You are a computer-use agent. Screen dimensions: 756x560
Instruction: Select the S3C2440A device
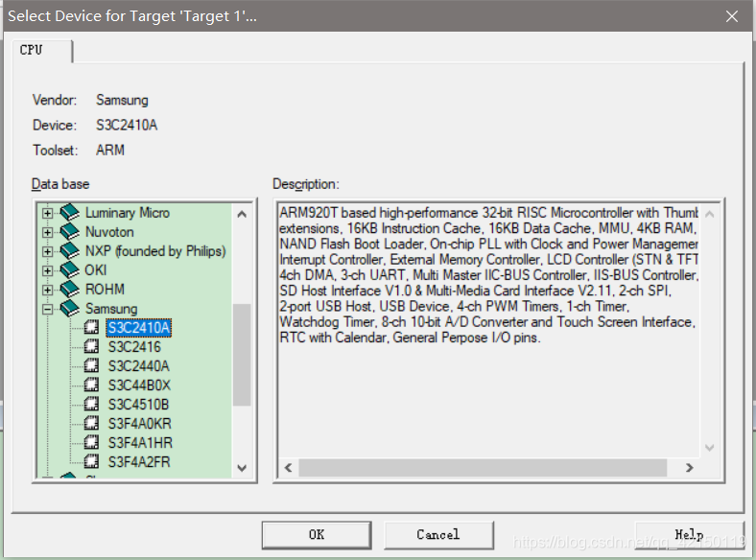coord(139,366)
